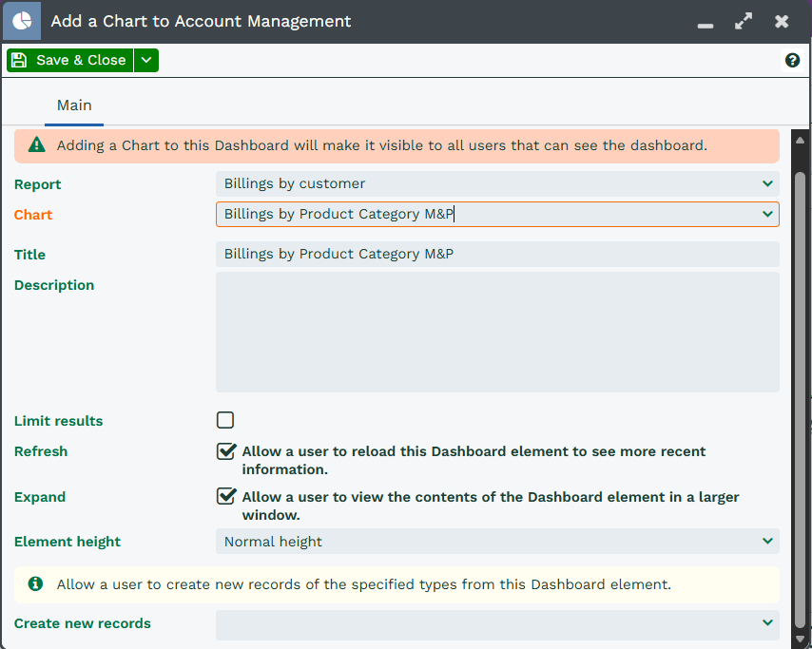Uncheck the Refresh checkbox
The width and height of the screenshot is (812, 649).
[225, 451]
